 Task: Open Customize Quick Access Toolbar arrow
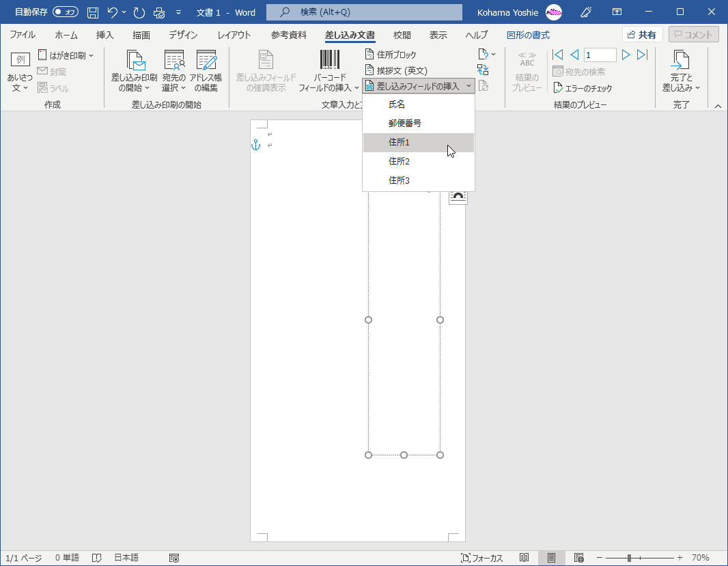click(178, 12)
